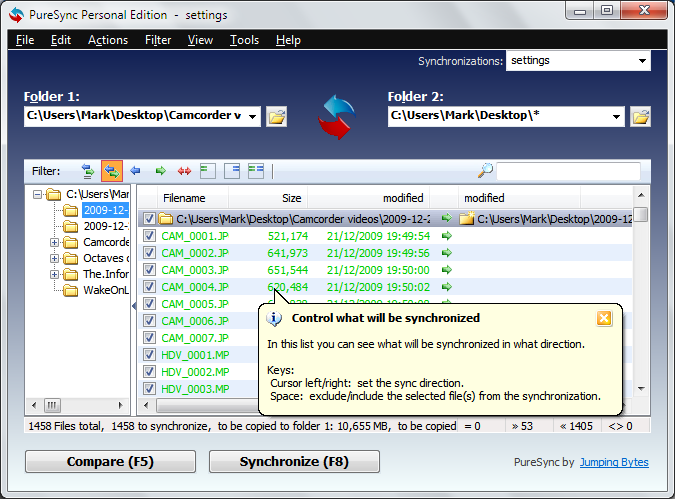Show files only in the right folder

coord(232,171)
